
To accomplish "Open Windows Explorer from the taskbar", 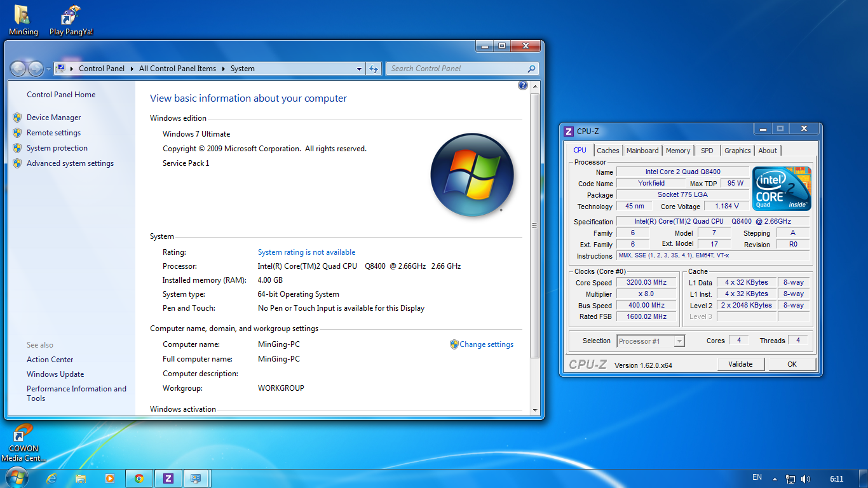I will (x=81, y=478).
